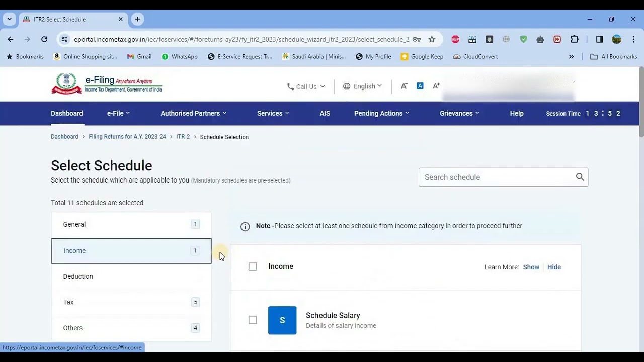
Task: Click the ABP ad blocker extension icon
Action: (x=455, y=39)
